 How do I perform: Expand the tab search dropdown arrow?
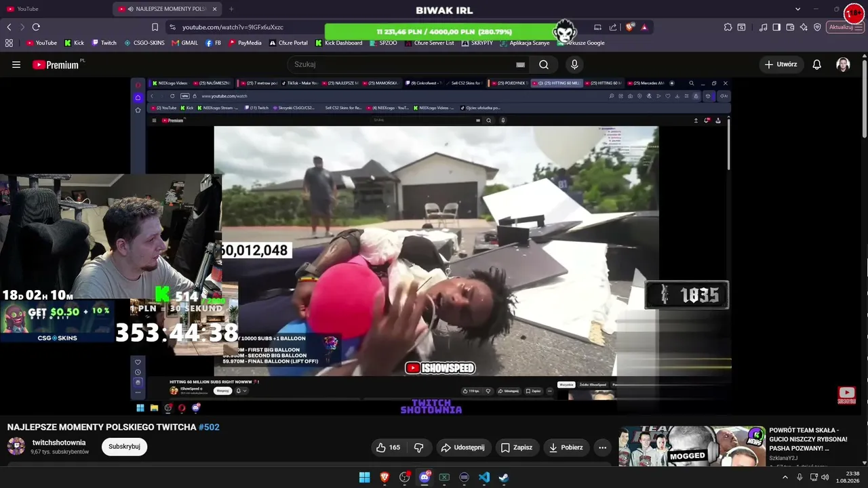point(797,9)
